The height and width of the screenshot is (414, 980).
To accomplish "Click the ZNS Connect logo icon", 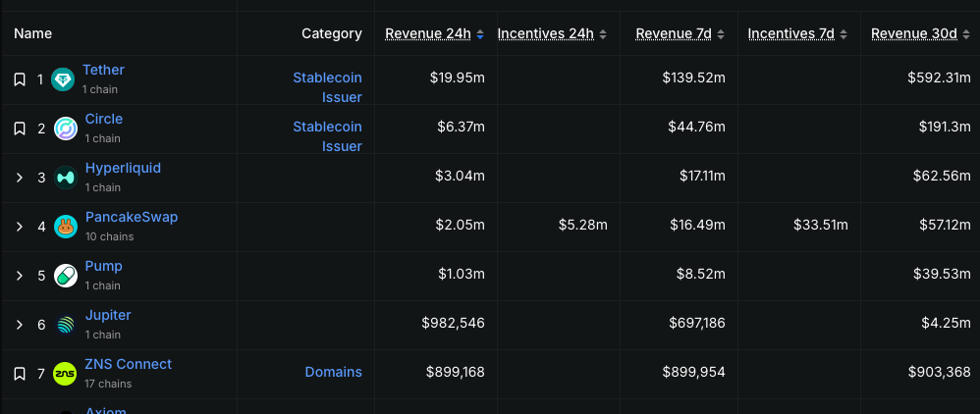I will click(x=65, y=374).
